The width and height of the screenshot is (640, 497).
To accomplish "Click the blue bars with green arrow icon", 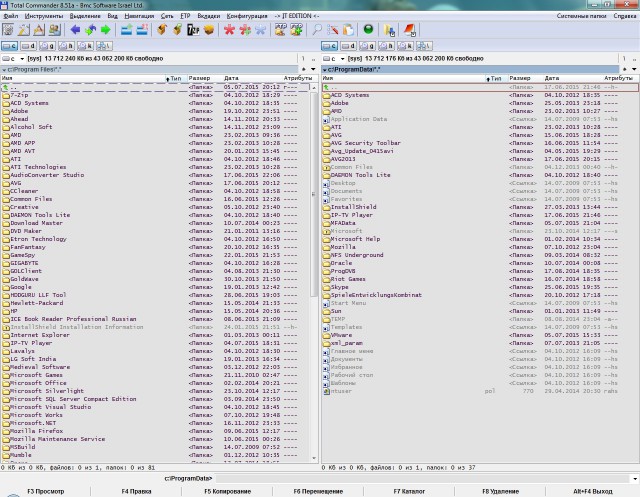I will (x=127, y=30).
